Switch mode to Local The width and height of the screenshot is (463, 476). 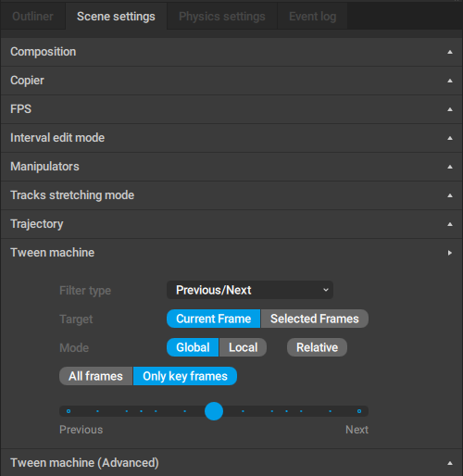243,347
